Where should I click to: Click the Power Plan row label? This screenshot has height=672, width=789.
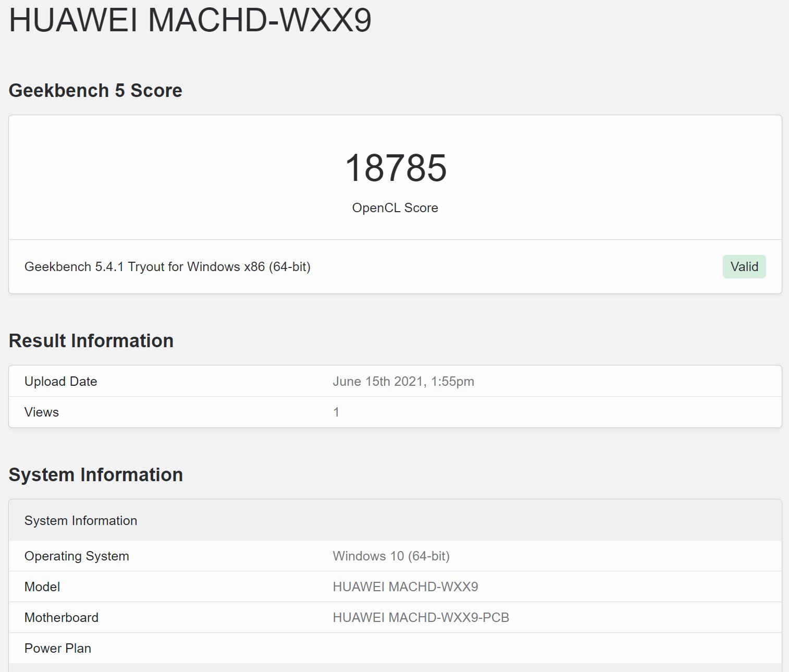[58, 649]
